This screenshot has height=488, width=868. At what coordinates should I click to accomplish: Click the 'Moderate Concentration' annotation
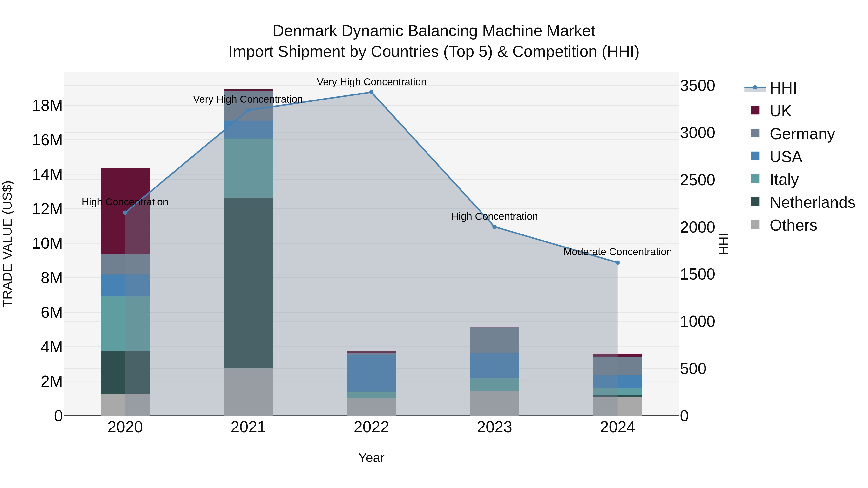(x=618, y=252)
